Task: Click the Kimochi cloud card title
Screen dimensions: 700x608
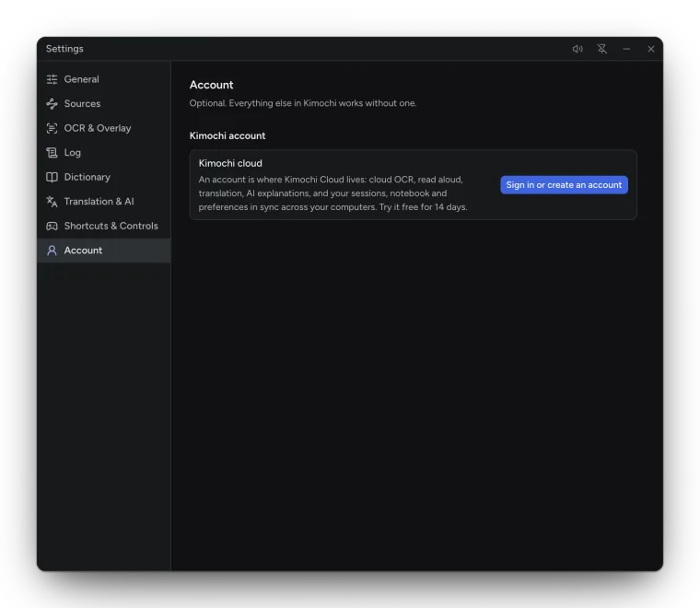Action: (230, 163)
